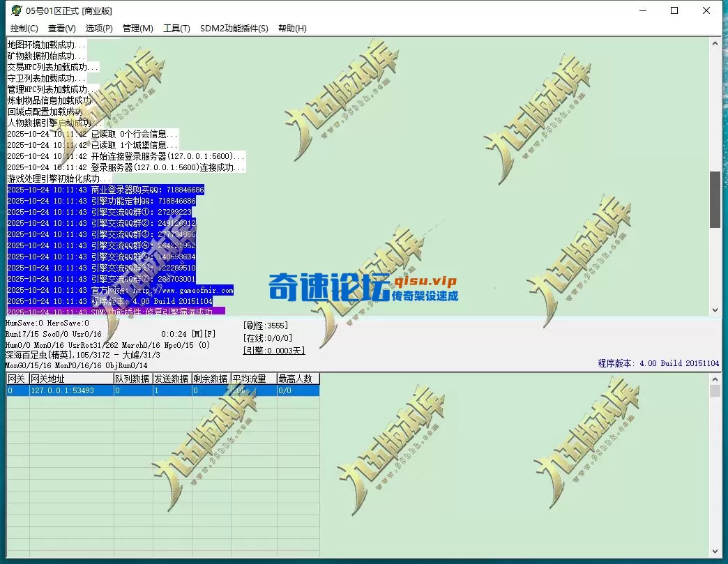Click the gateway grid scrollbar thumb
This screenshot has width=728, height=564.
coord(715,391)
